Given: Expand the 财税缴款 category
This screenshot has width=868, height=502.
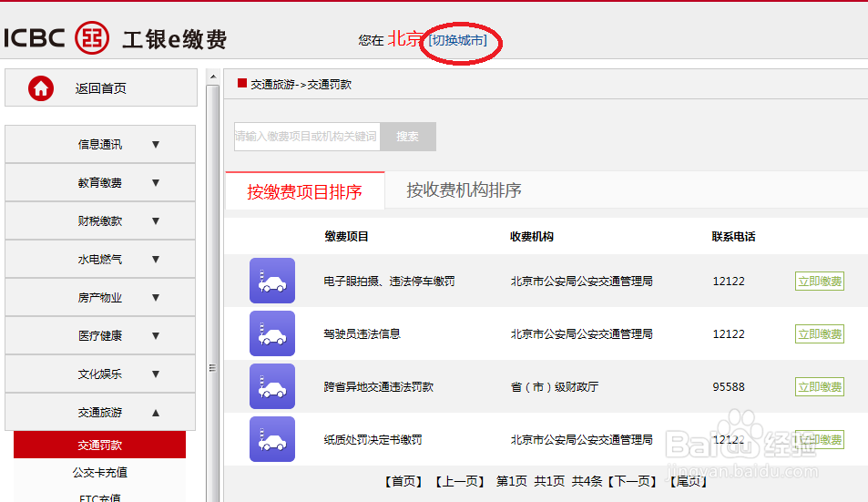Looking at the screenshot, I should click(x=100, y=220).
